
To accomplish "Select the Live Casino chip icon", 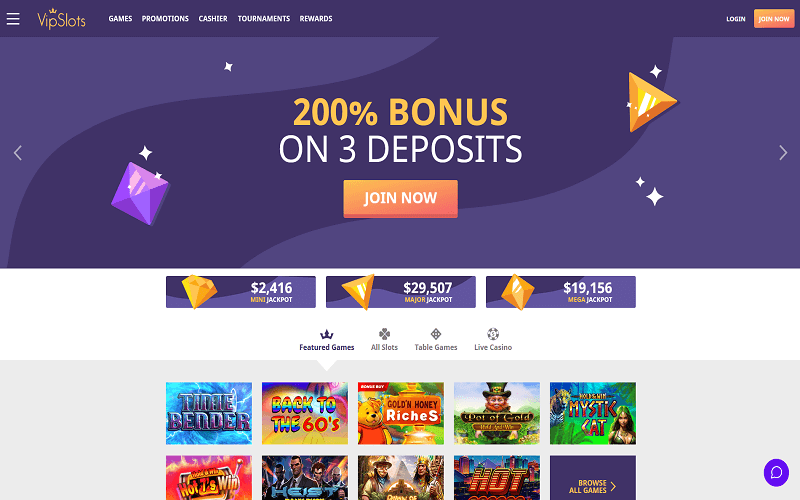I will (493, 334).
